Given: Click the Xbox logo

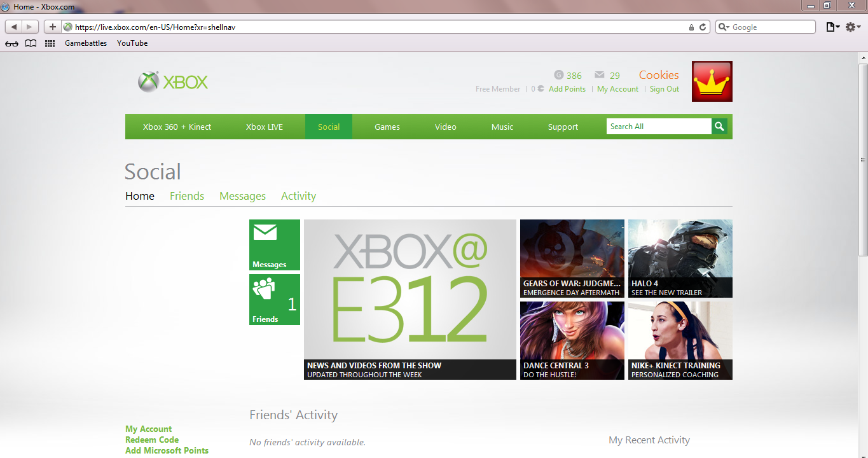Looking at the screenshot, I should (x=173, y=82).
